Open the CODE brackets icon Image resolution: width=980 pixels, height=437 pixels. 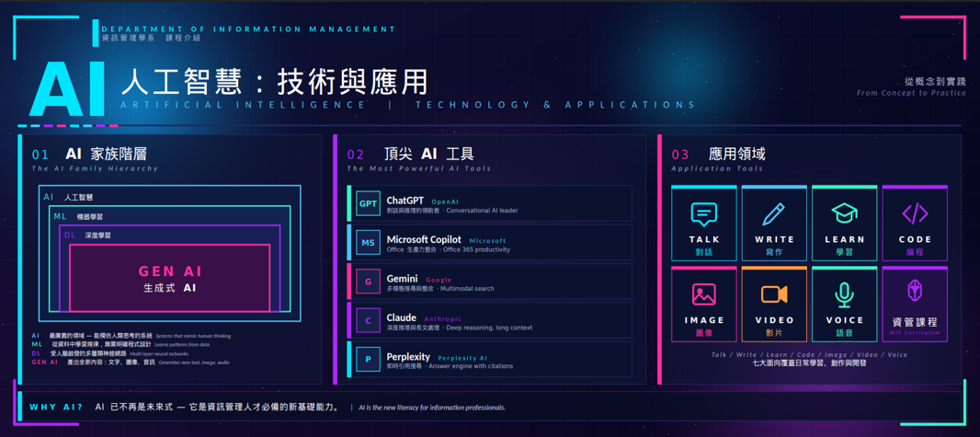(x=915, y=214)
